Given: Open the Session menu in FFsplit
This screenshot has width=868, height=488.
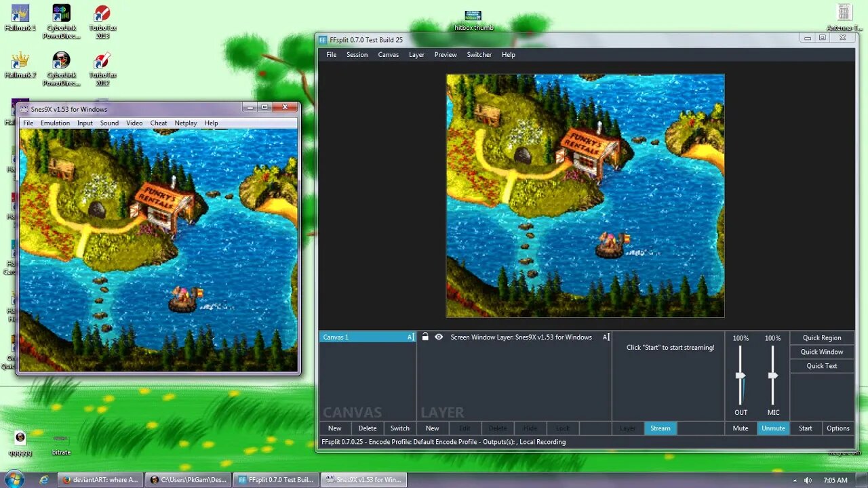Looking at the screenshot, I should (357, 55).
